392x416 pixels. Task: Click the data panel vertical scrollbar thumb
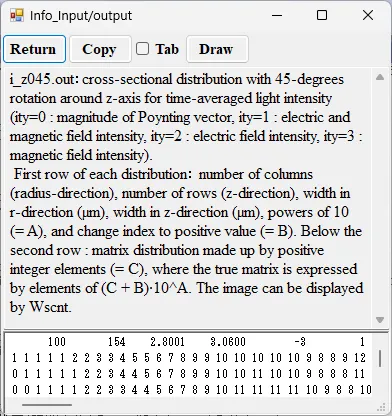380,359
